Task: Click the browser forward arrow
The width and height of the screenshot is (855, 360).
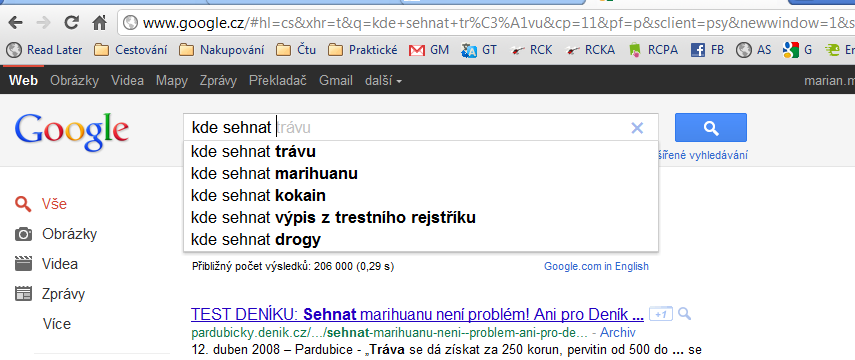Action: [43, 22]
